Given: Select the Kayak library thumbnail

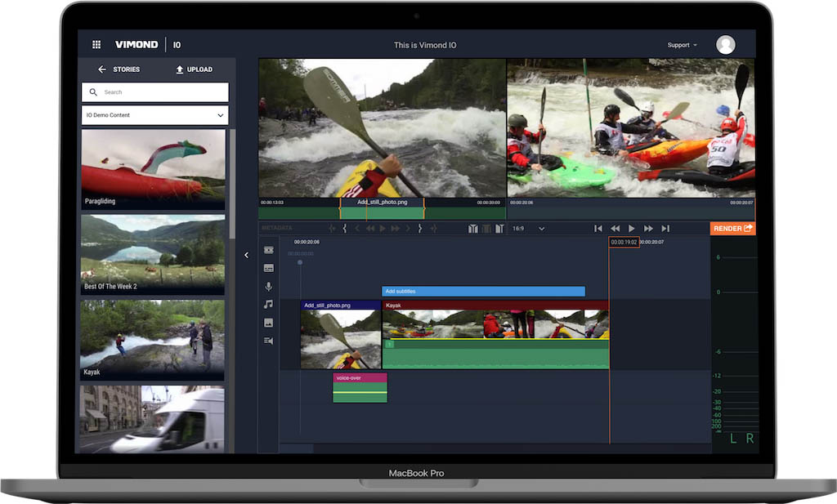Looking at the screenshot, I should (153, 340).
